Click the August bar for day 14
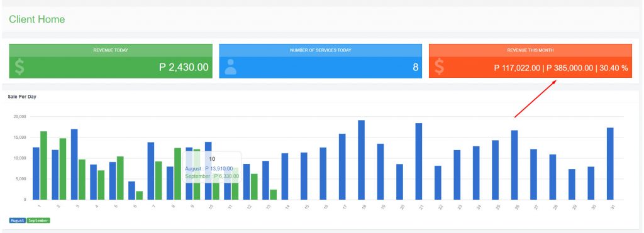644x233 pixels. click(x=285, y=177)
